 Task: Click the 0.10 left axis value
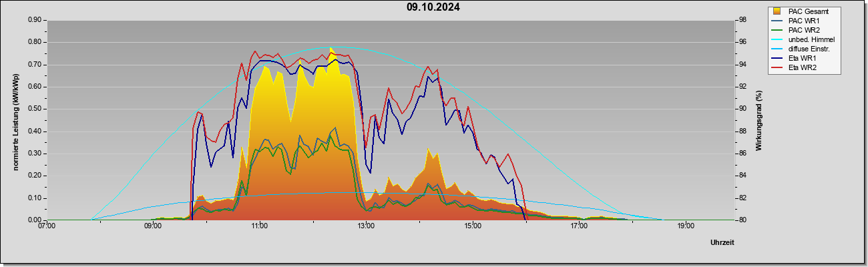point(35,198)
